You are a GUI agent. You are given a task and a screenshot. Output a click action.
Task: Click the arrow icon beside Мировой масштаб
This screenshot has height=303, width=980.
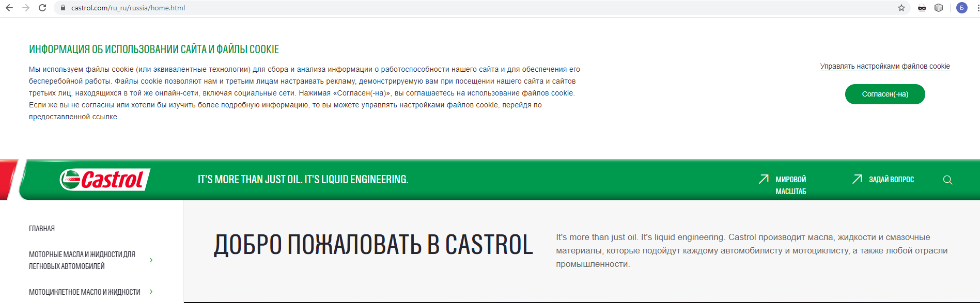click(764, 179)
